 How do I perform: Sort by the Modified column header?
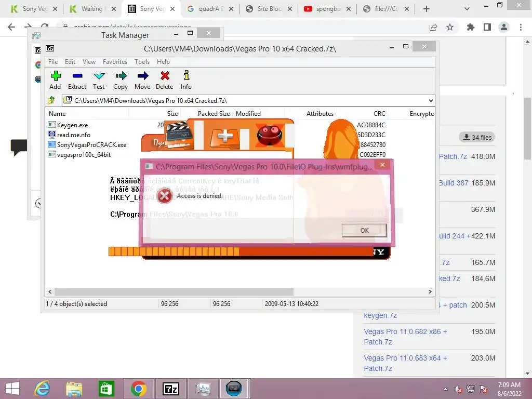(x=248, y=114)
